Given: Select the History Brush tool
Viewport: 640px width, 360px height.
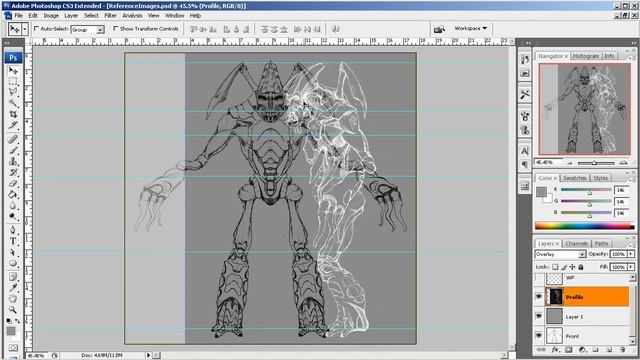Looking at the screenshot, I should (x=13, y=172).
